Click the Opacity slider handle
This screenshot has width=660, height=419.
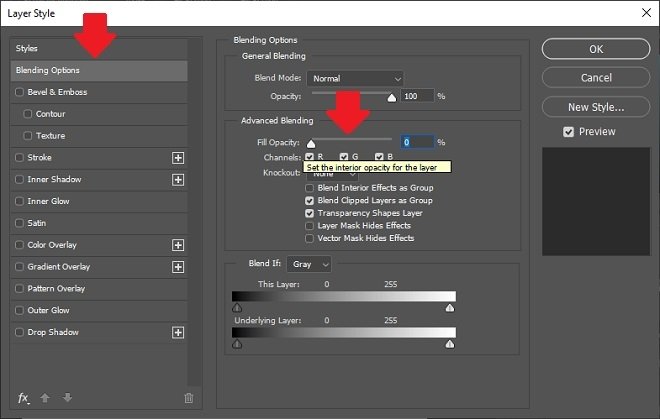click(x=392, y=98)
